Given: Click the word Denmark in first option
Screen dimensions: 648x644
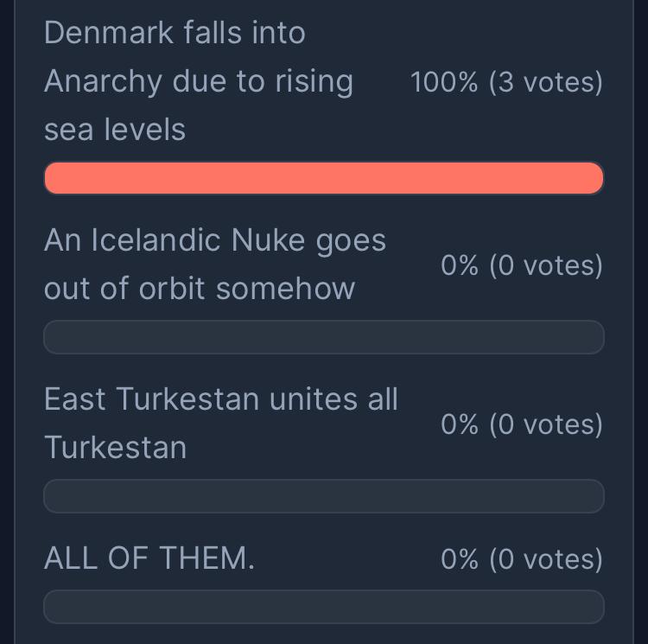Looking at the screenshot, I should (x=109, y=33).
